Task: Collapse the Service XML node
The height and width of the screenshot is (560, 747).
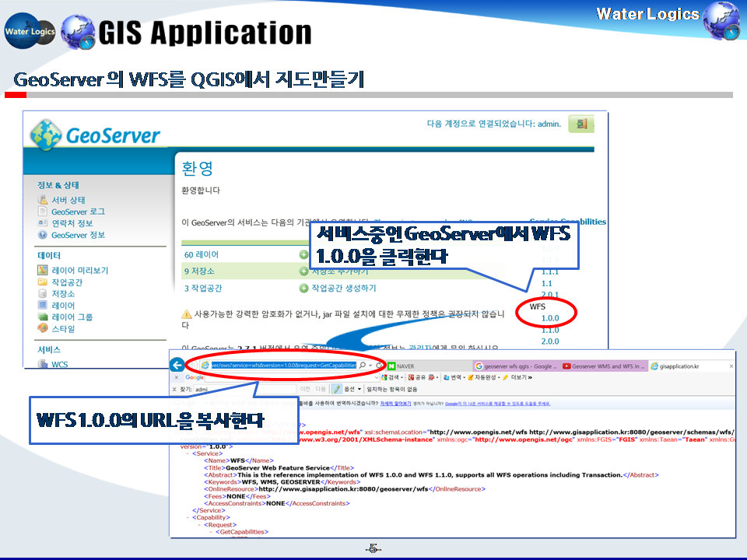Action: [x=188, y=453]
